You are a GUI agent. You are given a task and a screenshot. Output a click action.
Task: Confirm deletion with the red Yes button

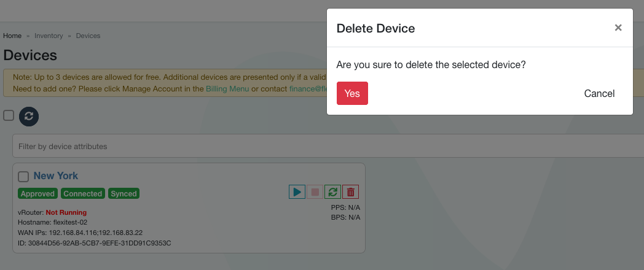click(352, 93)
